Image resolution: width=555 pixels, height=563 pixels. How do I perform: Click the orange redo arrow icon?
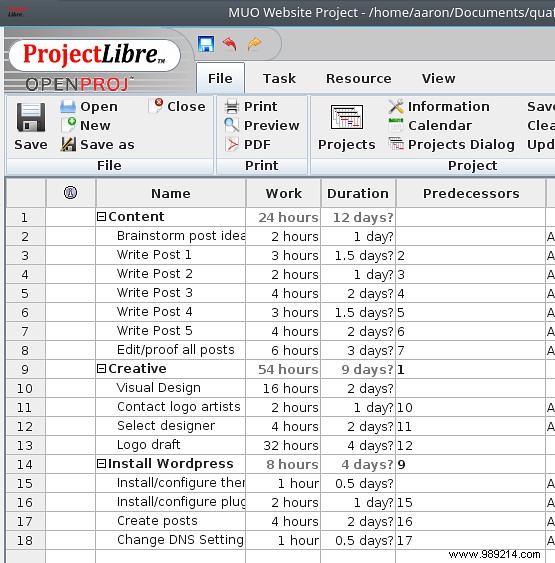[x=255, y=44]
